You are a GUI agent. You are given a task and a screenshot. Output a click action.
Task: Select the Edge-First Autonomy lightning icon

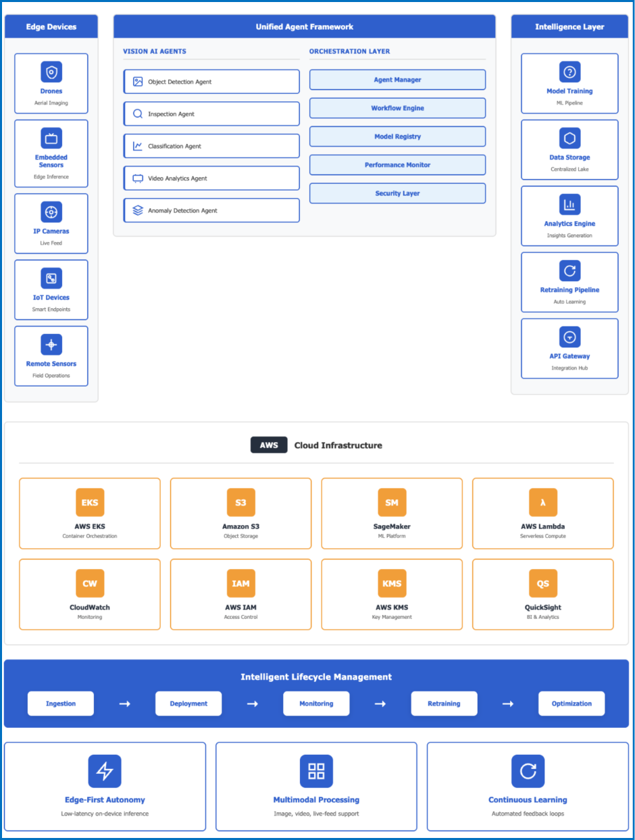point(105,771)
